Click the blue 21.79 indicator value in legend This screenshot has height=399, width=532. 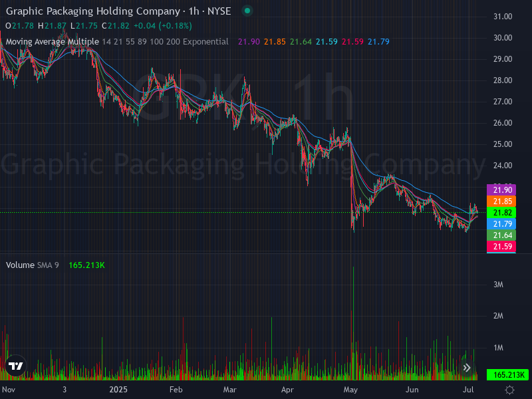click(x=378, y=42)
